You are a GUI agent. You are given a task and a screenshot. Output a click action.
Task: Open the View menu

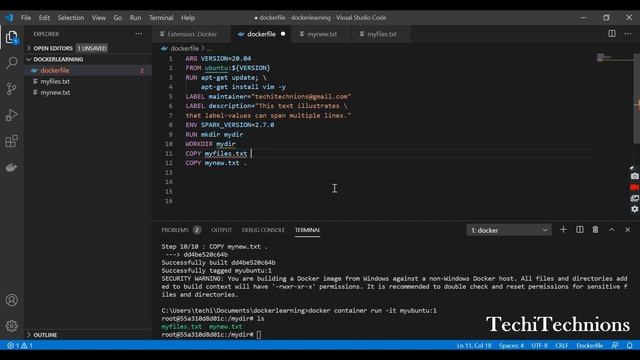tap(98, 18)
